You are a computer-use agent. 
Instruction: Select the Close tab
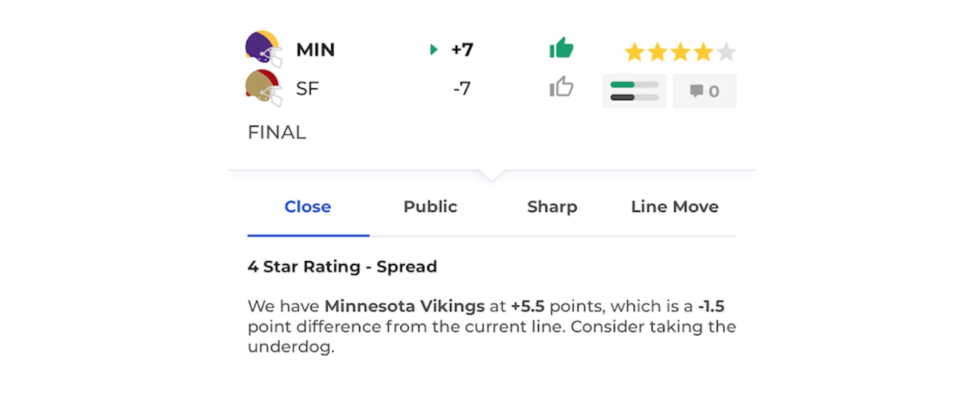pos(308,207)
